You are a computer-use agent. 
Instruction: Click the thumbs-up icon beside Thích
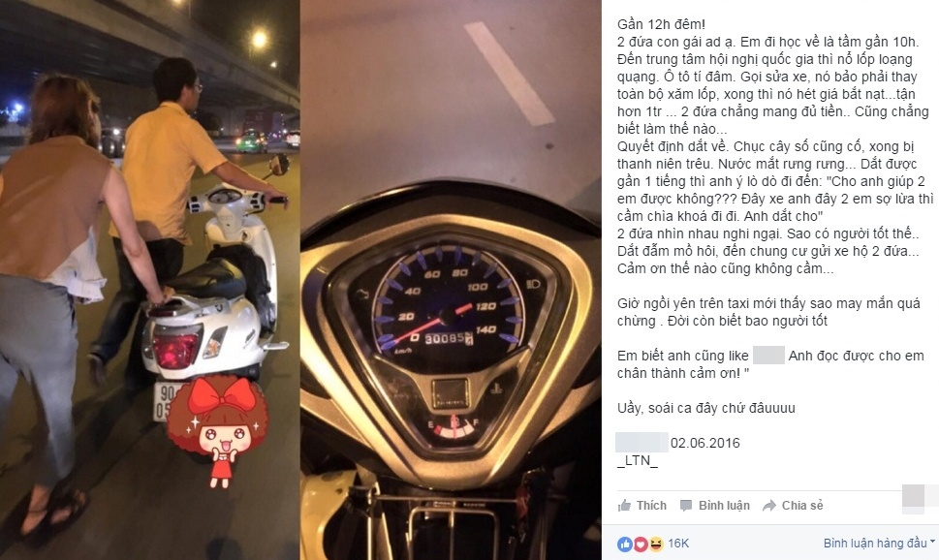[624, 506]
